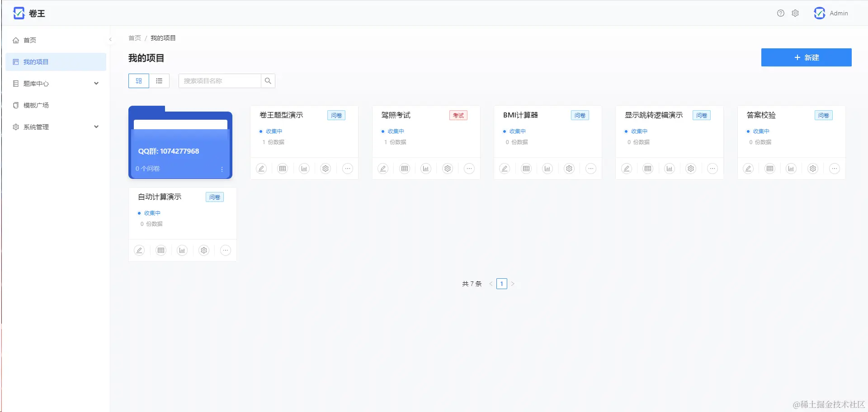
Task: Show more options for 自动计算演示
Action: (x=226, y=250)
